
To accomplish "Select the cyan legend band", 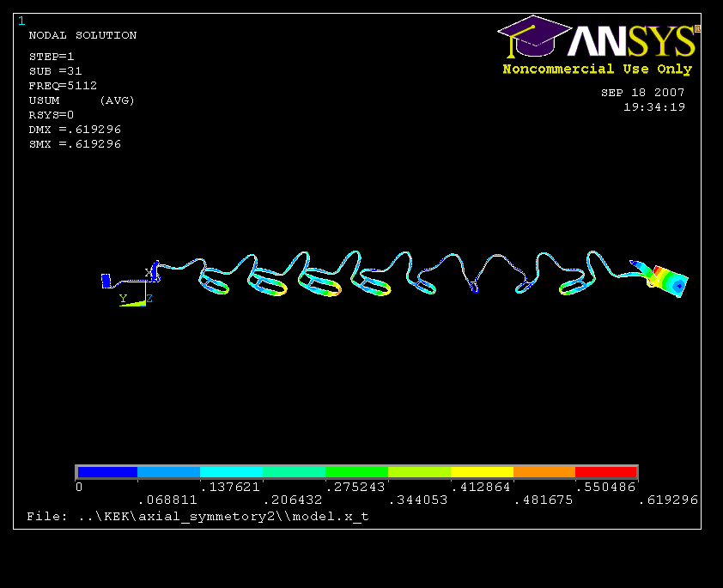I will pyautogui.click(x=232, y=472).
